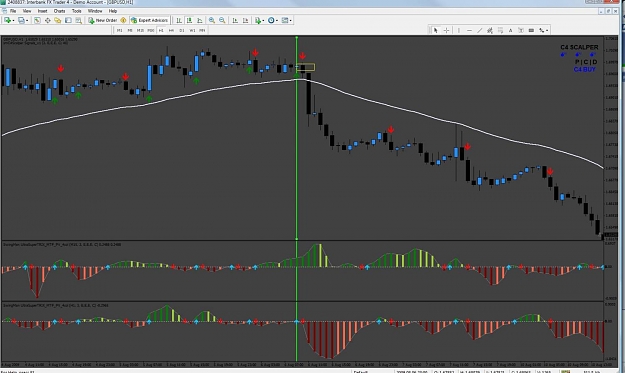Toggle the Data Window crosshair icon
Screen dimensions: 625x373
[47, 20]
